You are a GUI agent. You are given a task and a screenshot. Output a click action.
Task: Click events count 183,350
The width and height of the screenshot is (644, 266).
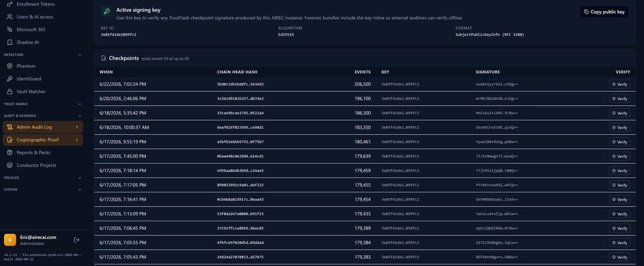[x=363, y=127]
